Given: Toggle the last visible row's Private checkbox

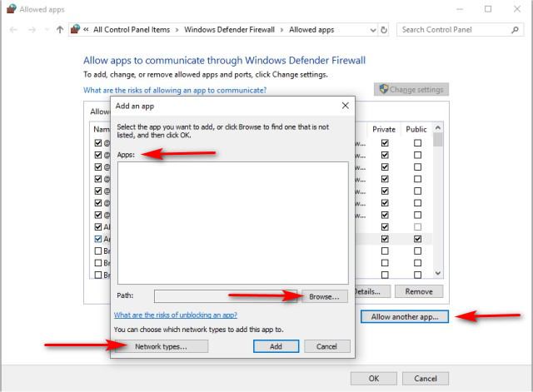Looking at the screenshot, I should 385,275.
